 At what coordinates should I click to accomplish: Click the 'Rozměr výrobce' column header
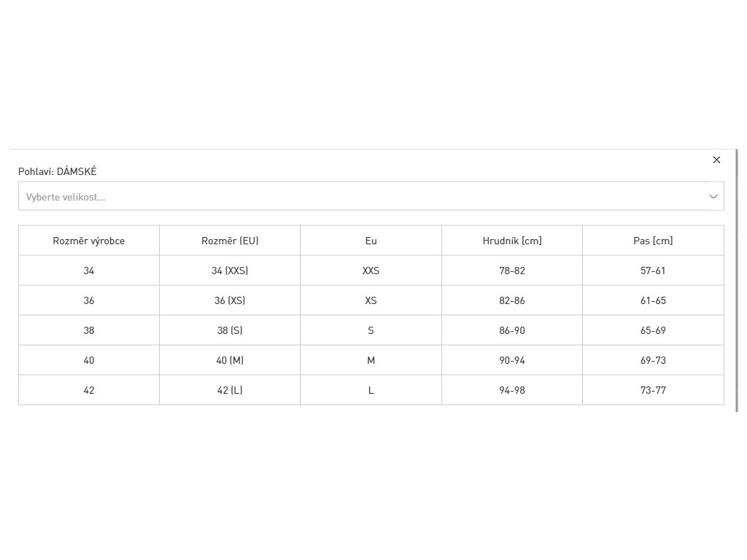click(89, 241)
